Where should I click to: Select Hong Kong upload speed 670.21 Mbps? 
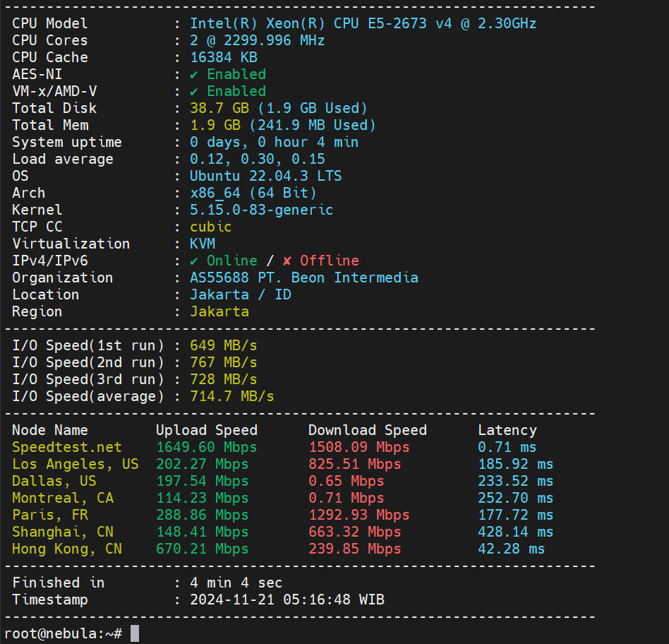click(x=203, y=549)
